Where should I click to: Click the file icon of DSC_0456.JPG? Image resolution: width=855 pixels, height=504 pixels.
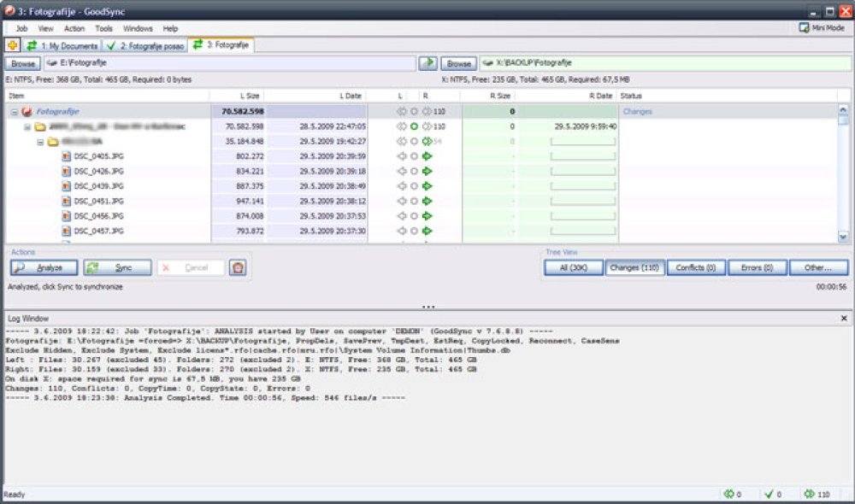[x=66, y=216]
